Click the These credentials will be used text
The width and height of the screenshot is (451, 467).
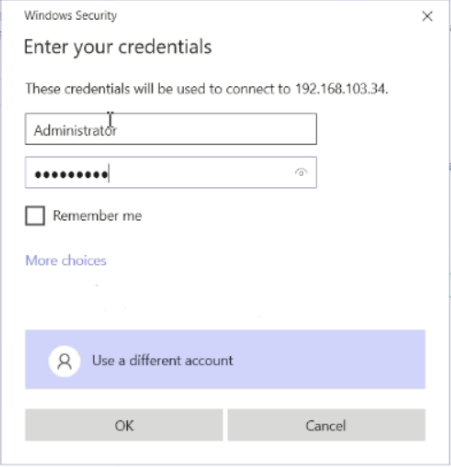click(x=158, y=89)
